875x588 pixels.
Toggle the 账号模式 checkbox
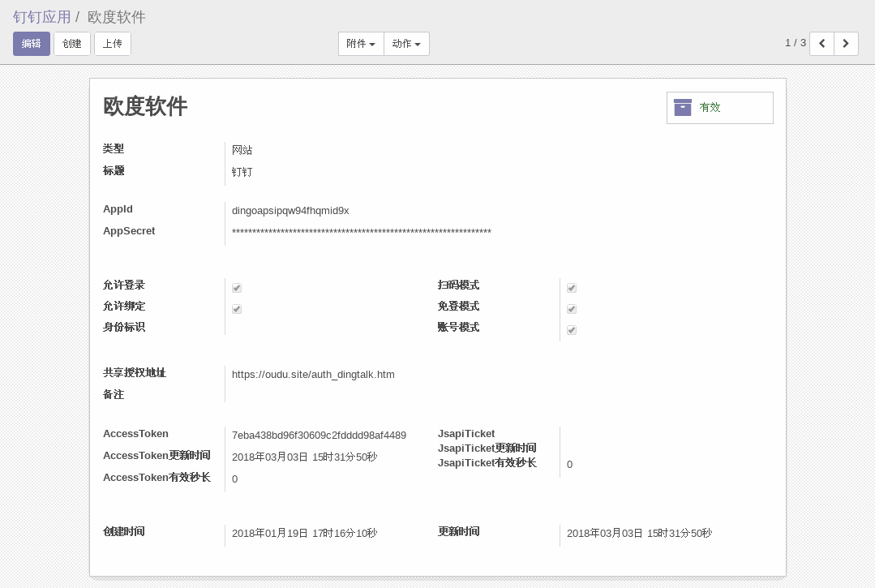pos(572,330)
